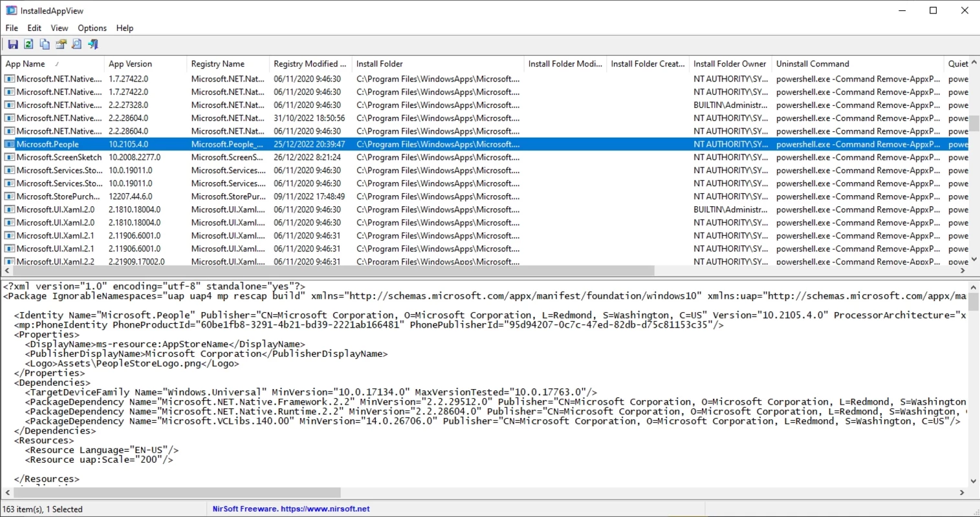The width and height of the screenshot is (980, 517).
Task: Click version cell 2.21909.17002.0
Action: [136, 262]
